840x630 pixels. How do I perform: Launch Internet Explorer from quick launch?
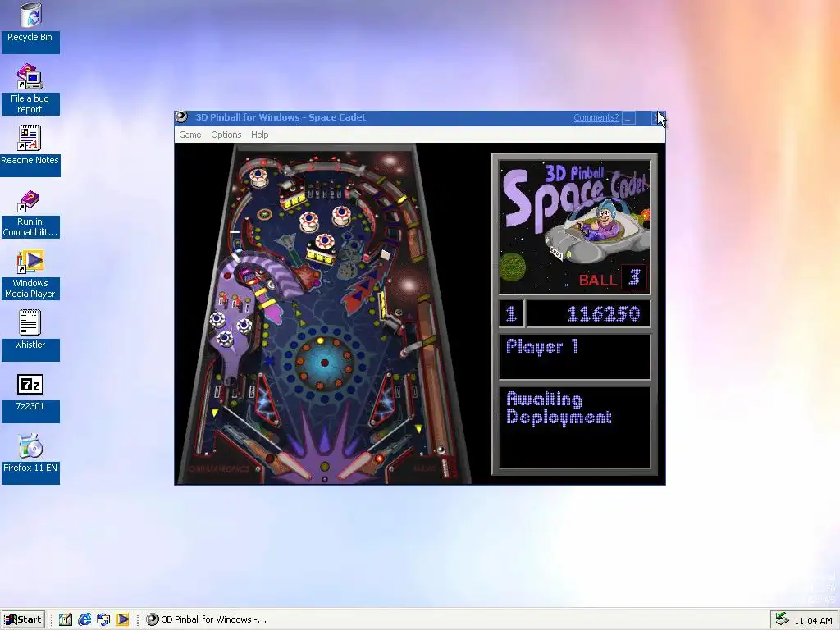[x=84, y=619]
